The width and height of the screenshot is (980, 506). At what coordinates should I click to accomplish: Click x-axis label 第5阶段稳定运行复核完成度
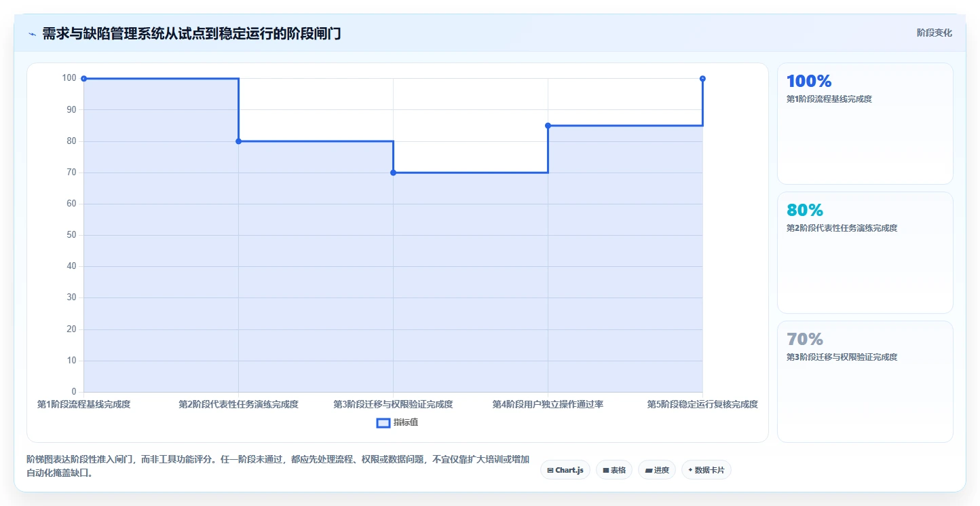(x=702, y=404)
